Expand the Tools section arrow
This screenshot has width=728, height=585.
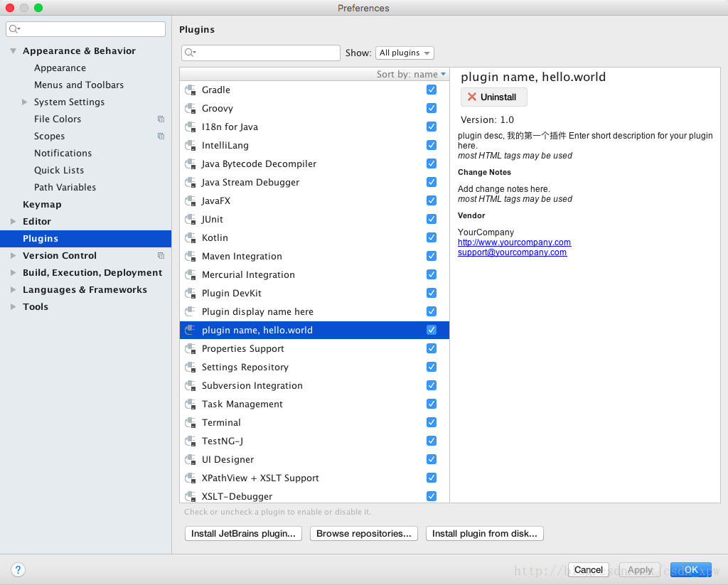(13, 307)
